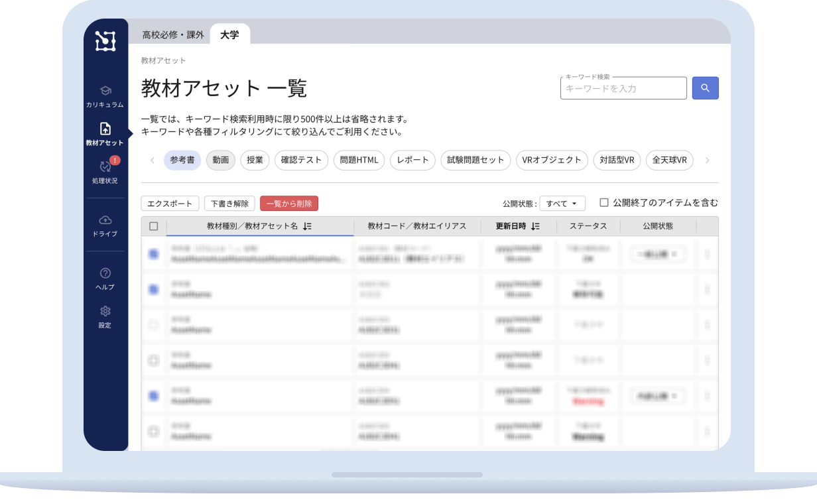This screenshot has width=817, height=504.
Task: Open 設定 in the sidebar
Action: point(105,317)
